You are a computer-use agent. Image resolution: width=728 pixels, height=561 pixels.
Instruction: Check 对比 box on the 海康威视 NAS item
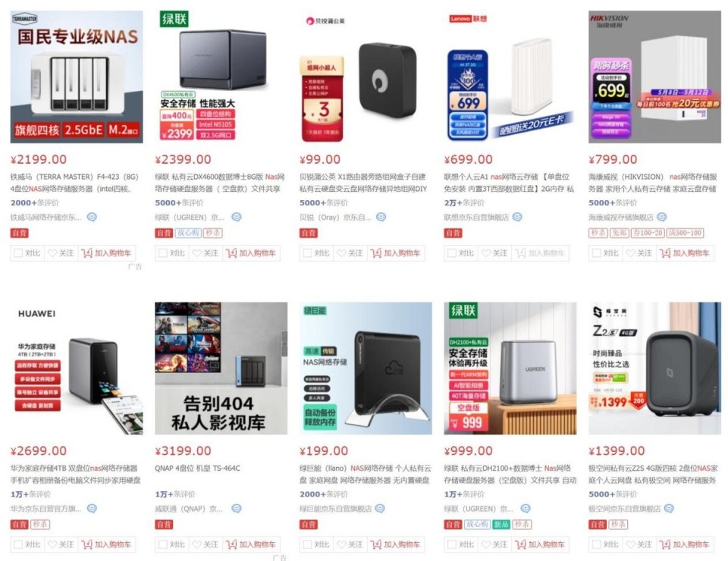[596, 253]
